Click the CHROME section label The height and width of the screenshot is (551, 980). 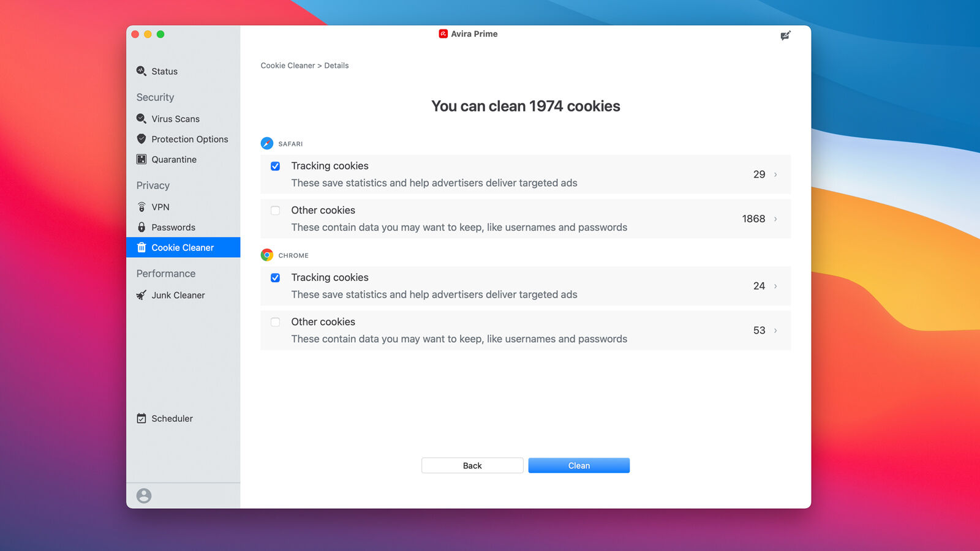[x=293, y=255]
